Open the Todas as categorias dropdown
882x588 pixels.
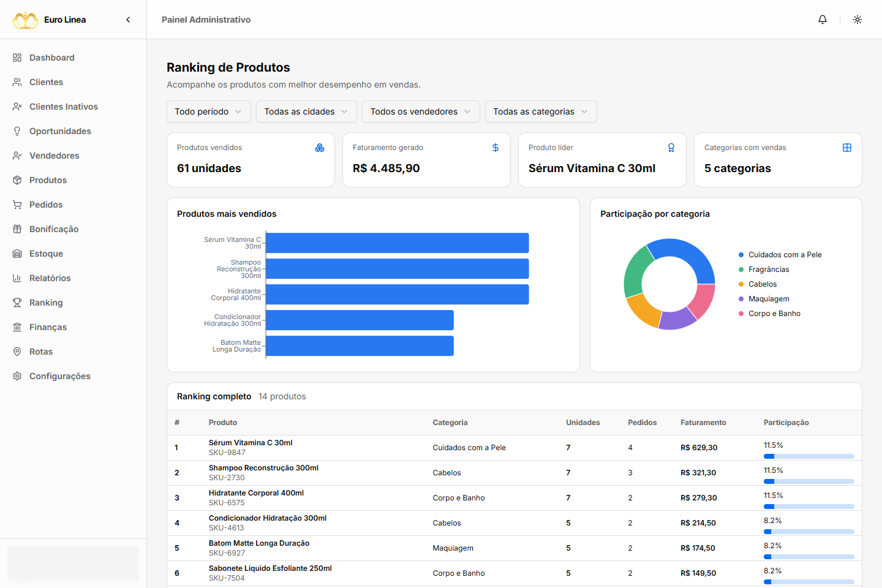(541, 111)
